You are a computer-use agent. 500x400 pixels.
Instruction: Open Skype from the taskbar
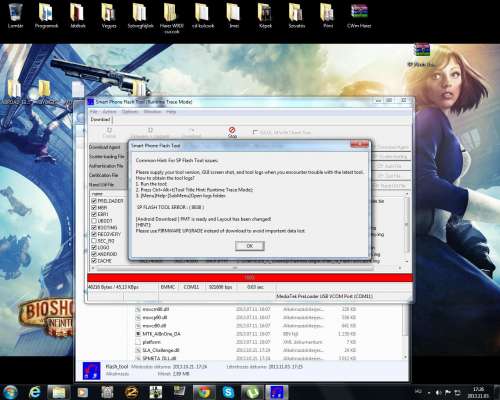point(228,392)
